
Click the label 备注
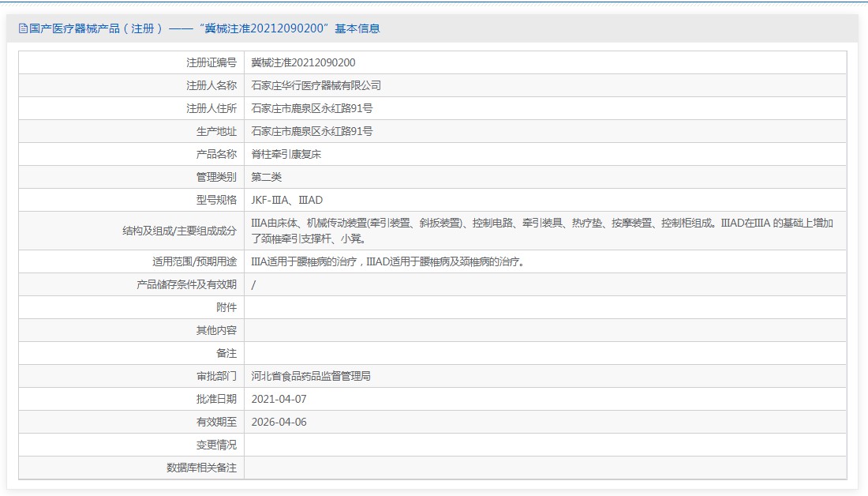226,353
